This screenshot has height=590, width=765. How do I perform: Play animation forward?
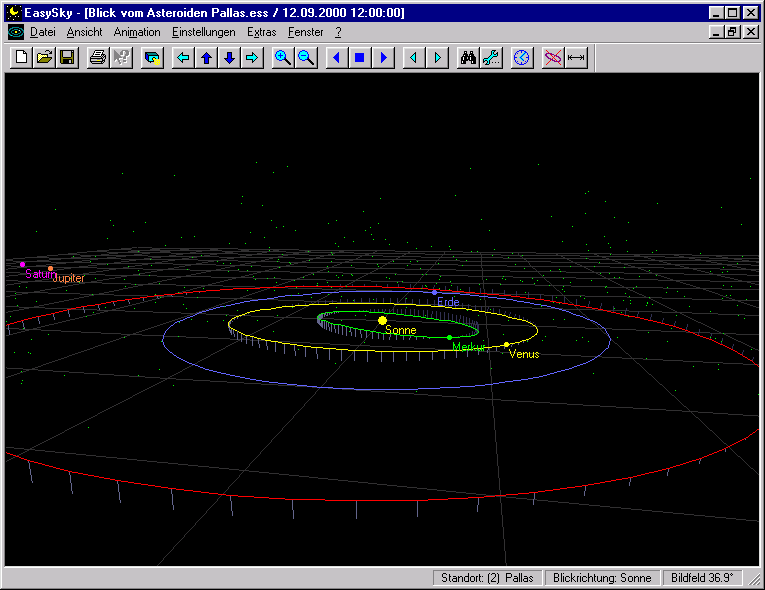382,58
